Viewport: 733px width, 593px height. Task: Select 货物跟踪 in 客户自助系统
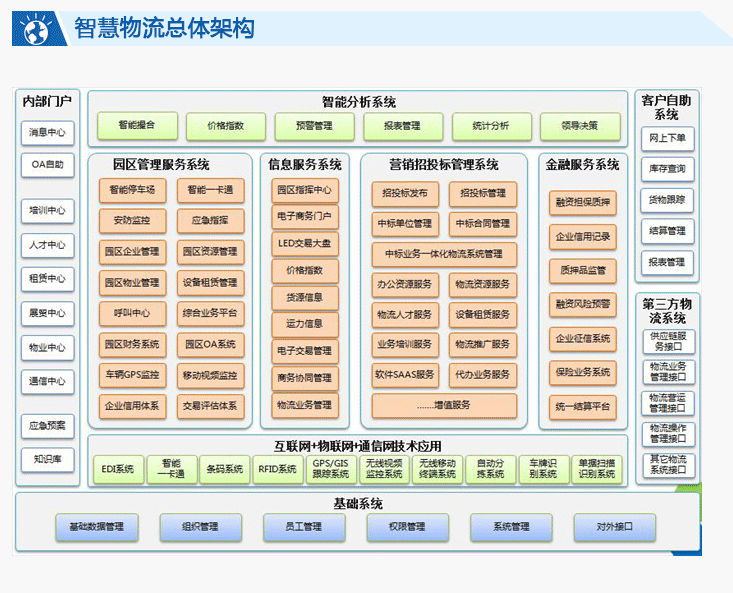tap(667, 200)
